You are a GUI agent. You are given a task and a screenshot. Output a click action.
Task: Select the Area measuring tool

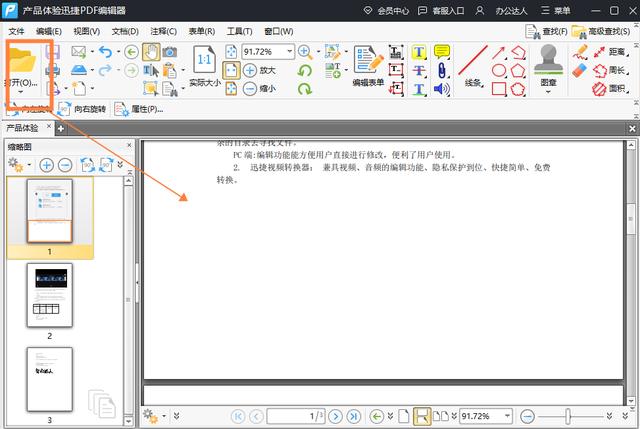pos(610,89)
